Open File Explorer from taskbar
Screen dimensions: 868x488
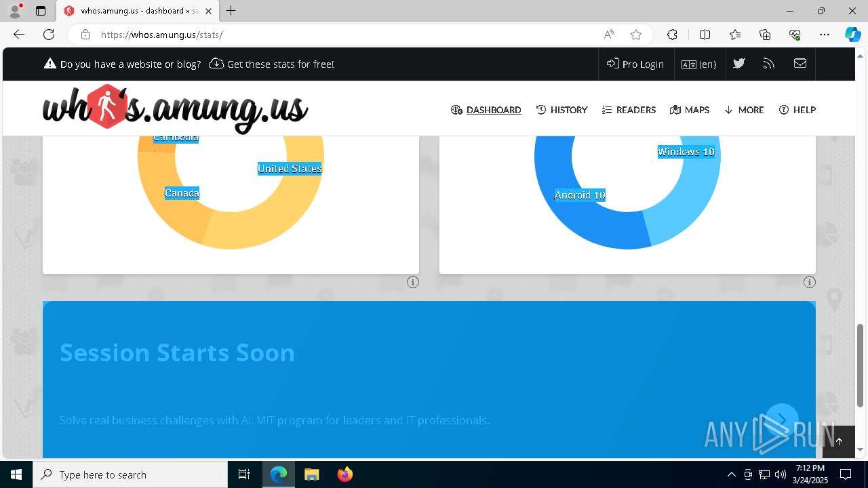311,474
